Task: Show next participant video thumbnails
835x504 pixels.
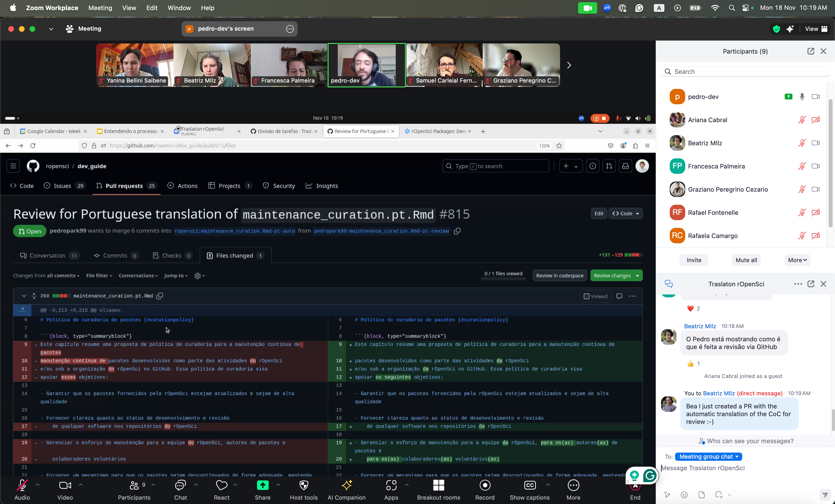Action: tap(569, 65)
